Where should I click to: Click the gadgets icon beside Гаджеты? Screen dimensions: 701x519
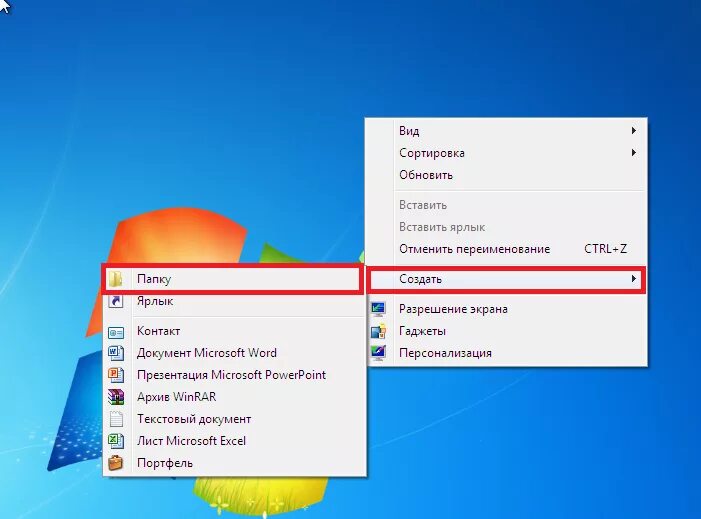(378, 331)
